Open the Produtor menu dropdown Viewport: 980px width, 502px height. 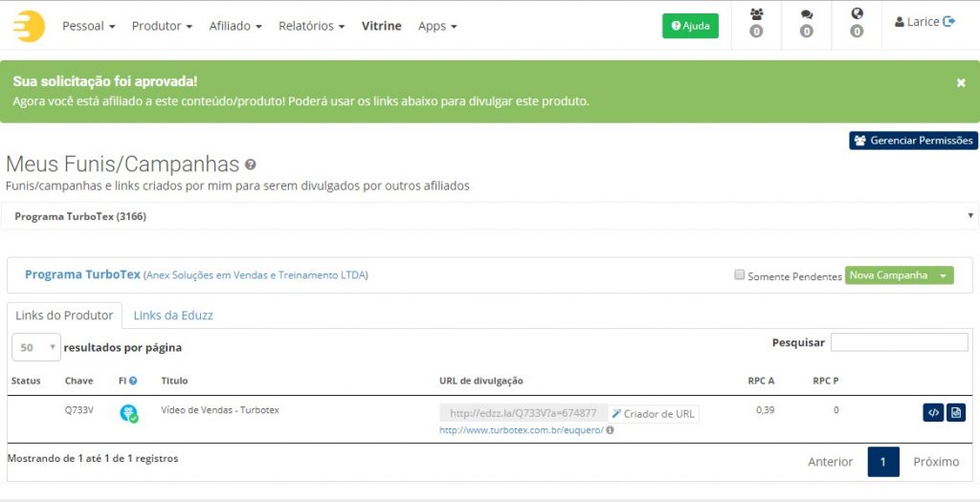click(x=162, y=26)
